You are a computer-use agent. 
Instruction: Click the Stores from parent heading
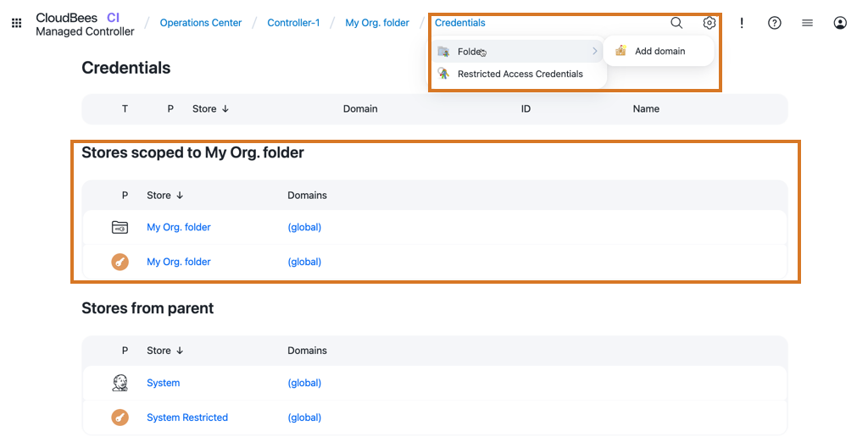pyautogui.click(x=147, y=308)
